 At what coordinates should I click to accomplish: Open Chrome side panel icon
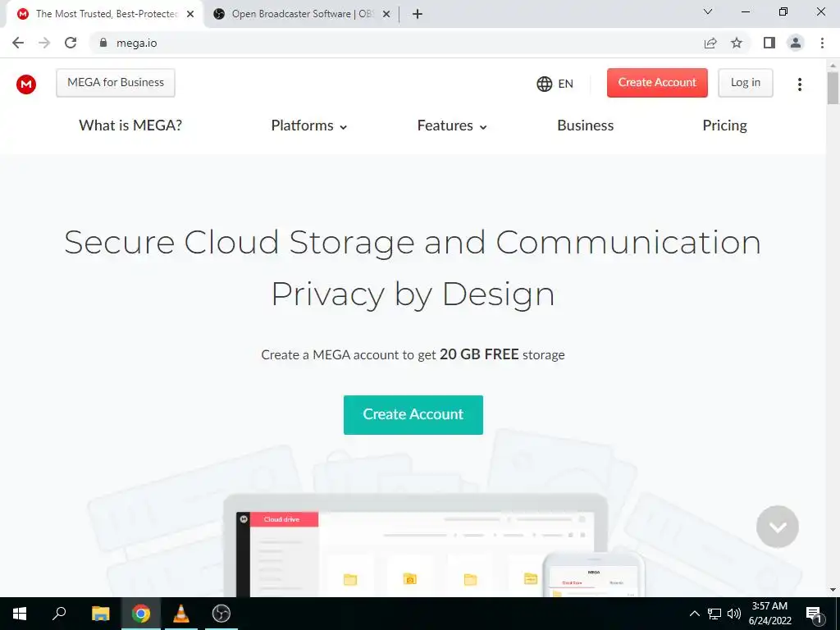pos(769,43)
